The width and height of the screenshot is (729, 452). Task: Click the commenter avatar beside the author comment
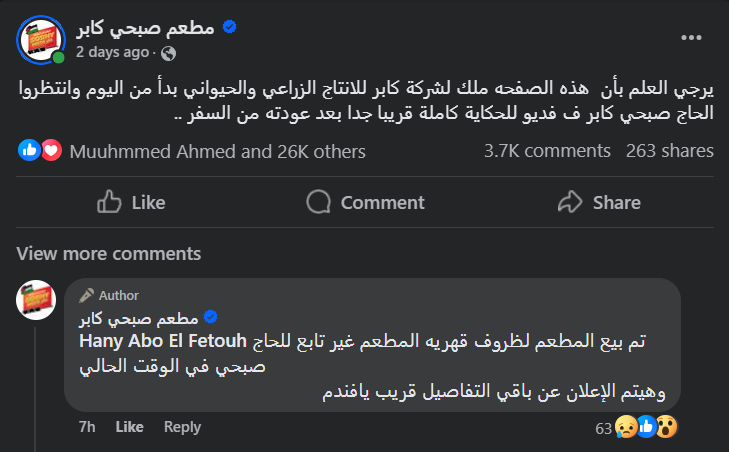[x=36, y=300]
